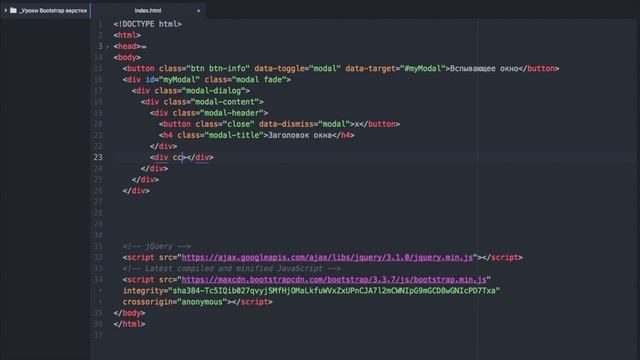Click the jQuery comment line
Image resolution: width=640 pixels, height=360 pixels.
coord(157,247)
